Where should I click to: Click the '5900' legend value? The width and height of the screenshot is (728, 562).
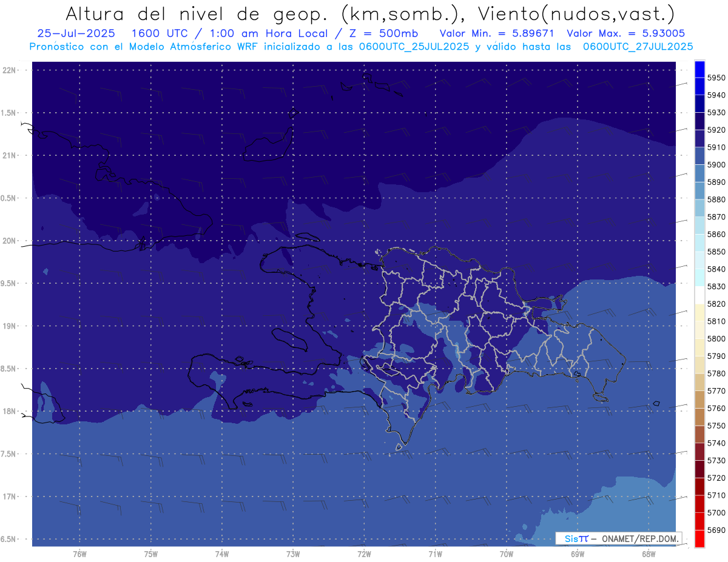[x=716, y=165]
